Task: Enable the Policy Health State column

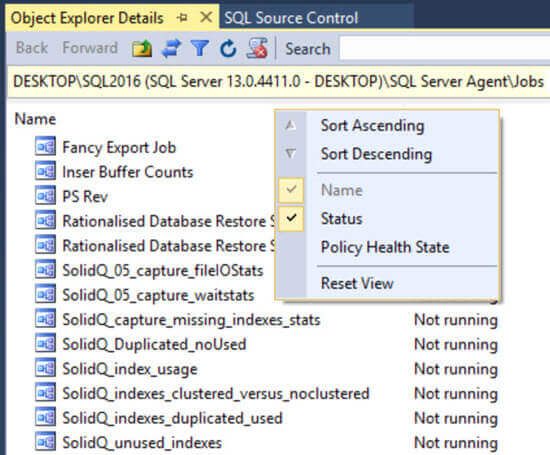Action: coord(385,247)
